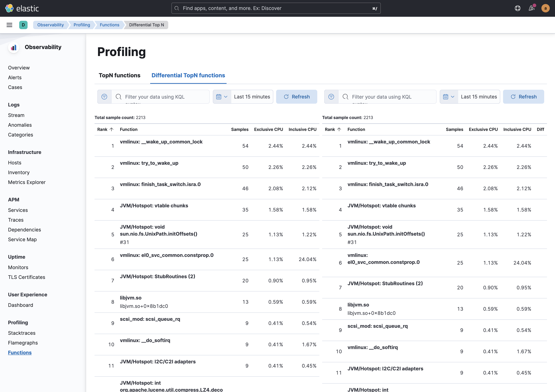Open right query filter menu icon
Screen dimensions: 555x392
pyautogui.click(x=331, y=97)
